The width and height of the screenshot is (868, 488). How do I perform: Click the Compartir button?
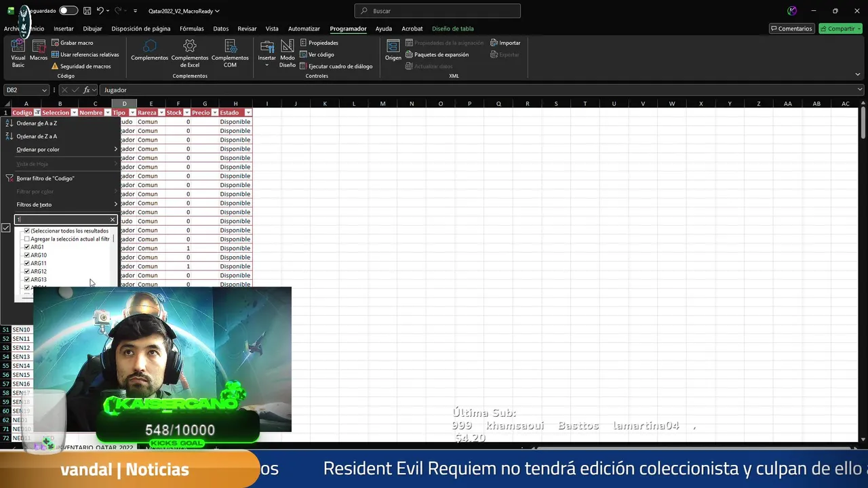point(840,28)
